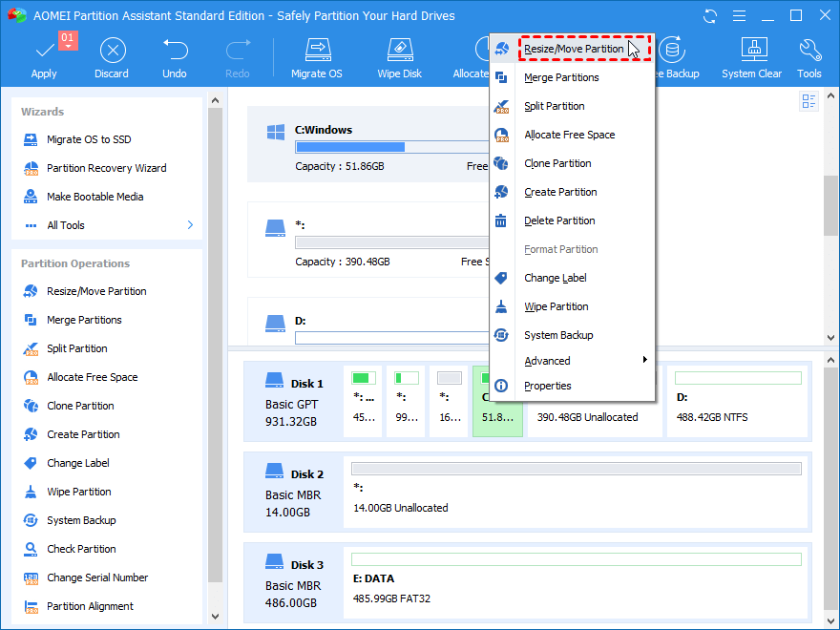The height and width of the screenshot is (630, 840).
Task: Choose Clone Partition in the context menu
Action: tap(572, 163)
